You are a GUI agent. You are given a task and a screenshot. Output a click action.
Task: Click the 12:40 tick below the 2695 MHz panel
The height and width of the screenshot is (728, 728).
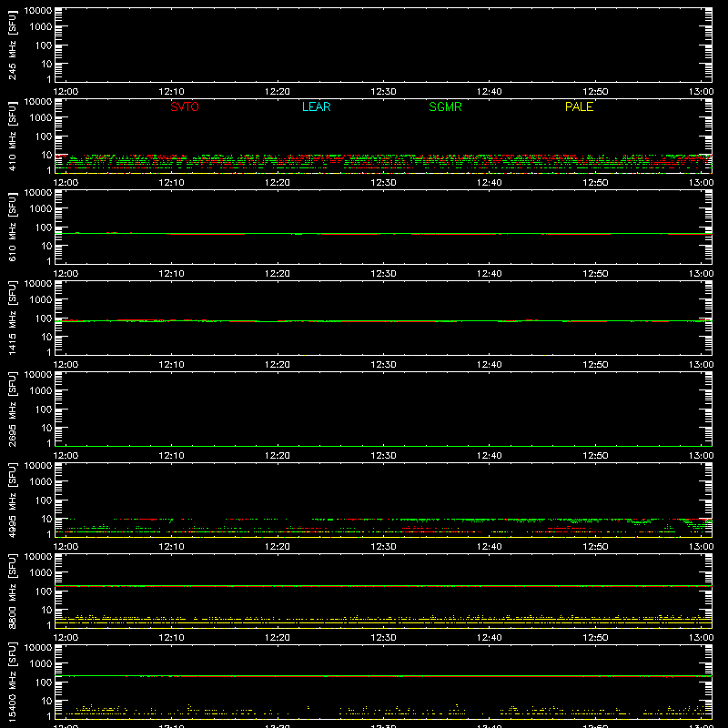pos(490,456)
